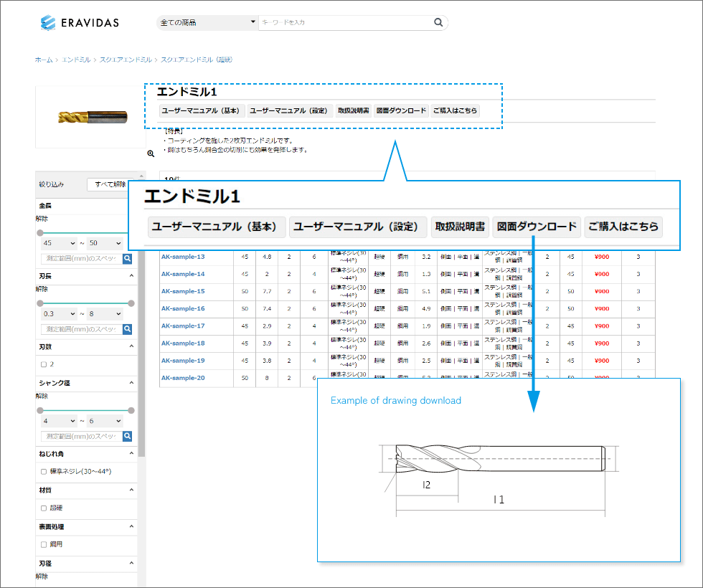The height and width of the screenshot is (588, 703).
Task: Enable the 超硬 material checkbox
Action: pyautogui.click(x=44, y=508)
